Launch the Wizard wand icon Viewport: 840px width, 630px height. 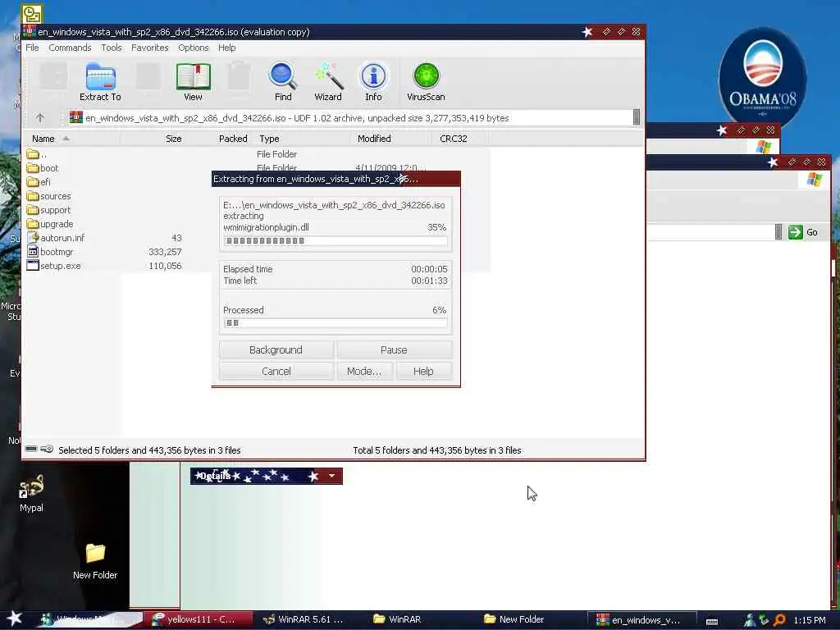coord(328,76)
